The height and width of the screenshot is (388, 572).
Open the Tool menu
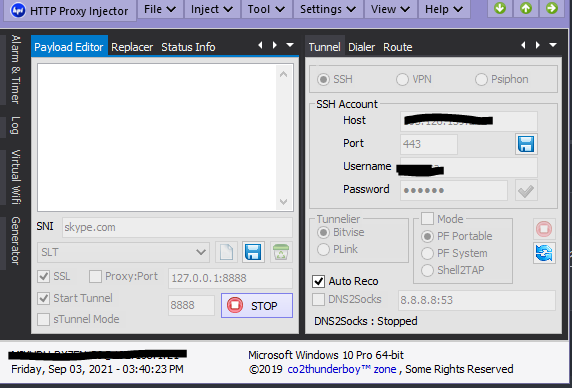tap(266, 9)
